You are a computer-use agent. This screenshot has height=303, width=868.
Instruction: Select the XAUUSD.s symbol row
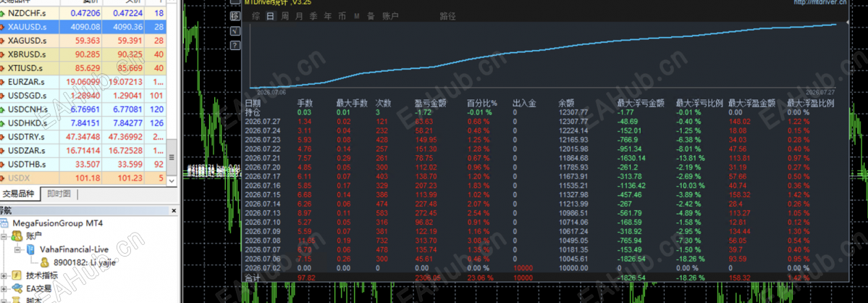[x=83, y=26]
